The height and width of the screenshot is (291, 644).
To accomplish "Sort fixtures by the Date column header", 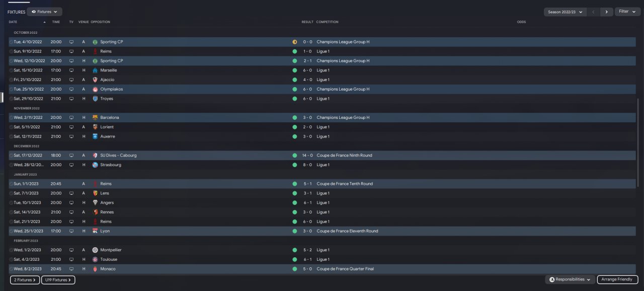I will click(x=13, y=22).
